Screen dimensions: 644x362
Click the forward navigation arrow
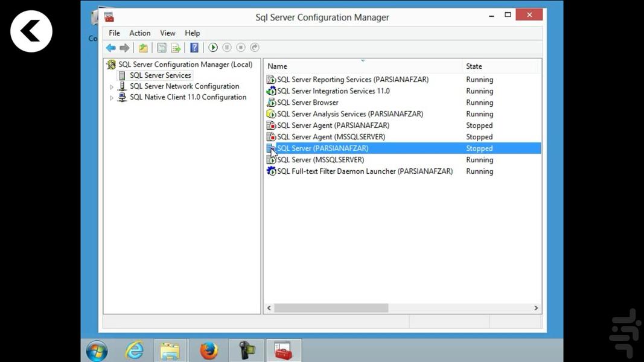click(x=125, y=47)
